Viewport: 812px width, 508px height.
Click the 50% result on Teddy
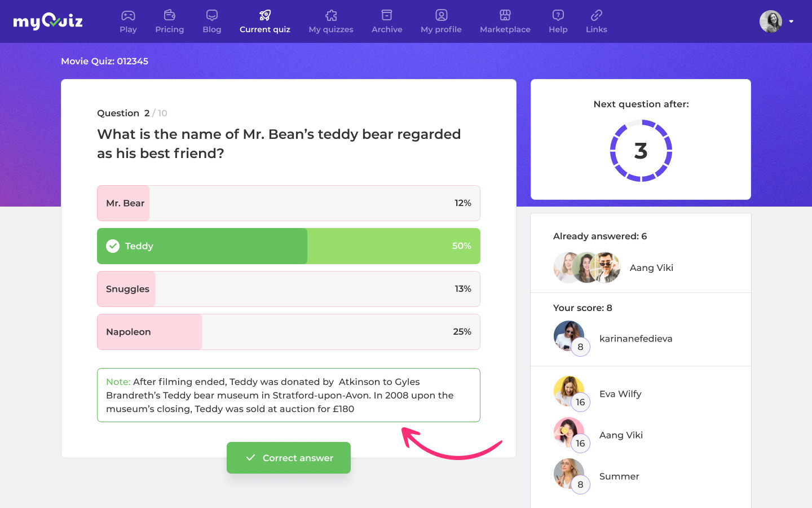coord(462,246)
